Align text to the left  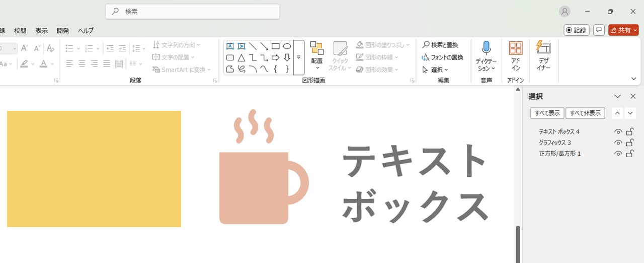tap(70, 63)
